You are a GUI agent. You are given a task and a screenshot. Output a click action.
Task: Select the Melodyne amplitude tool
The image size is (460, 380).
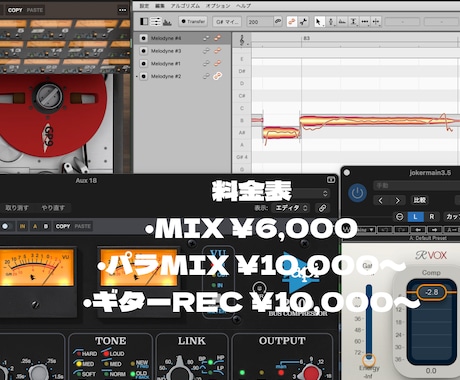point(353,22)
